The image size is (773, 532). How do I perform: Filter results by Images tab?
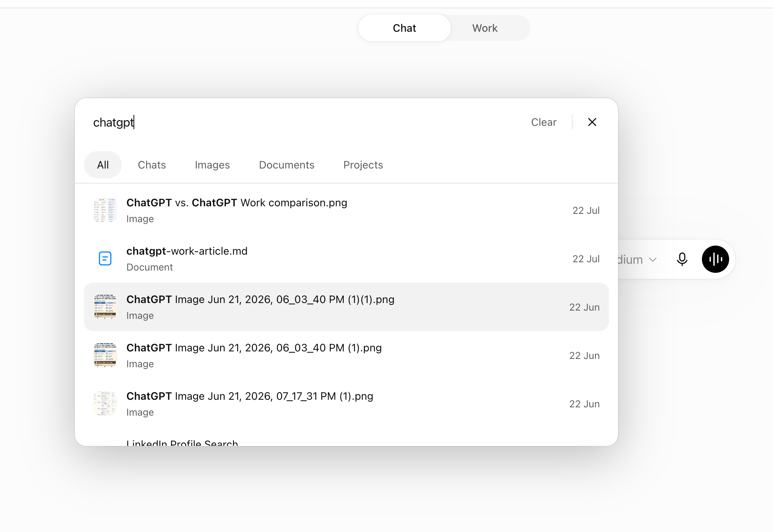point(213,165)
